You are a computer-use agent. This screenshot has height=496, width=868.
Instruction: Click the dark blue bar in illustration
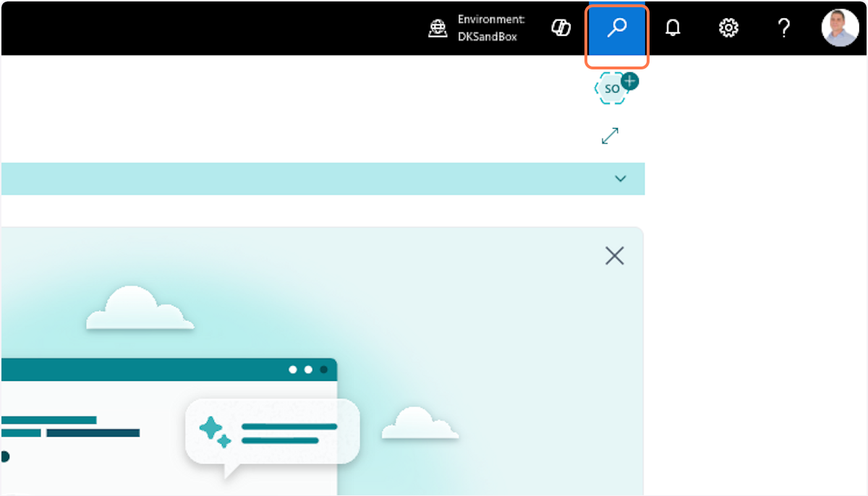point(93,433)
